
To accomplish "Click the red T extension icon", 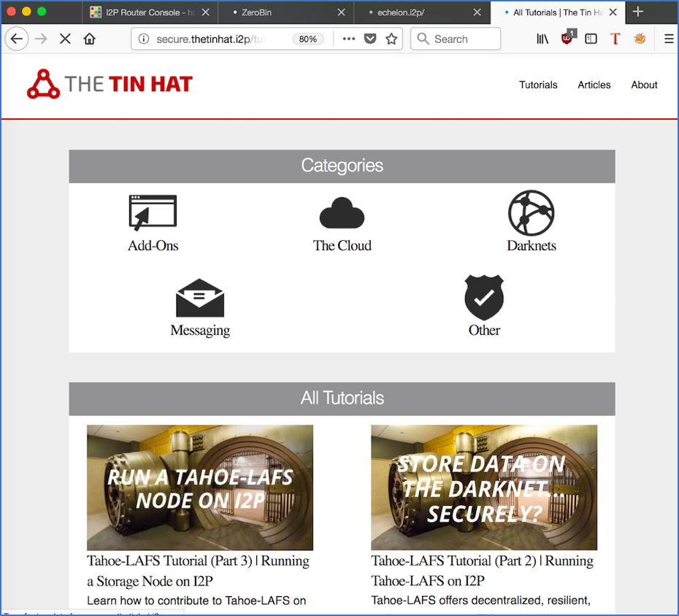I will 615,39.
